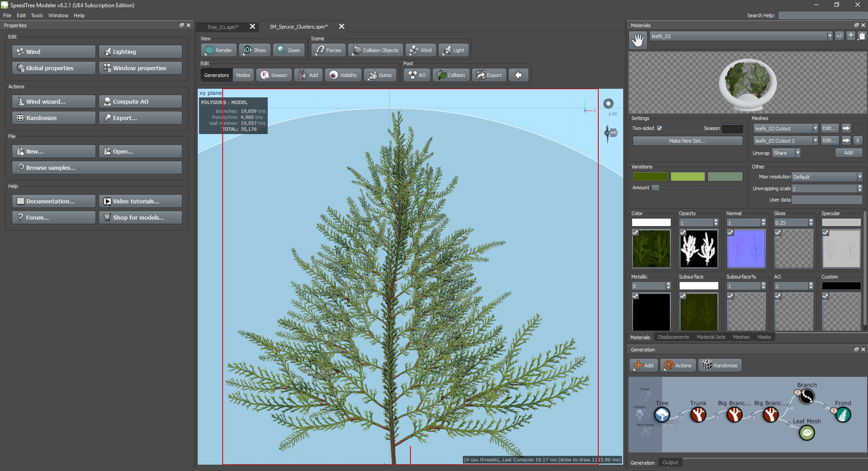
Task: Open the Forces scene tool
Action: [329, 50]
